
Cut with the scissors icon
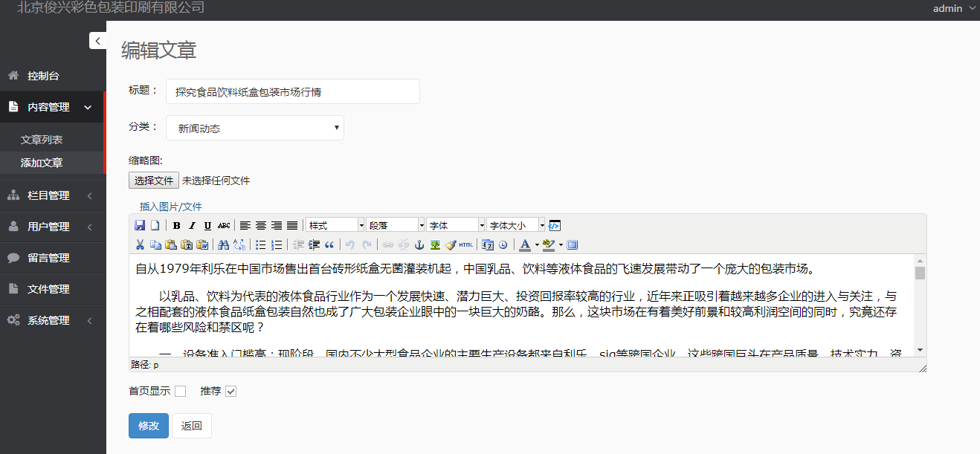pos(140,244)
